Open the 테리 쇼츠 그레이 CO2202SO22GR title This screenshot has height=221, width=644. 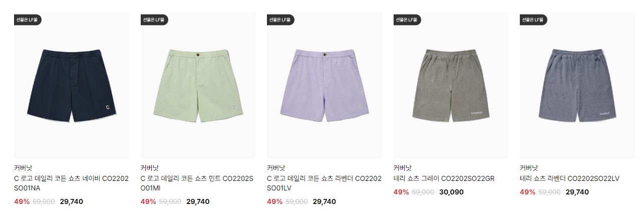[444, 178]
